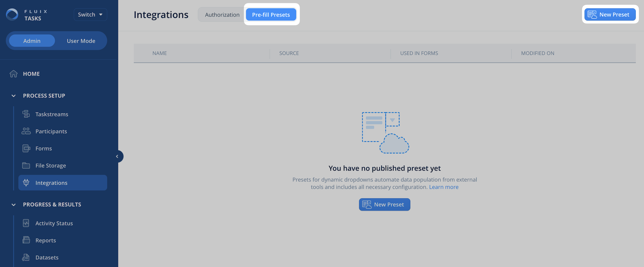Click the File Storage folder icon

point(26,165)
